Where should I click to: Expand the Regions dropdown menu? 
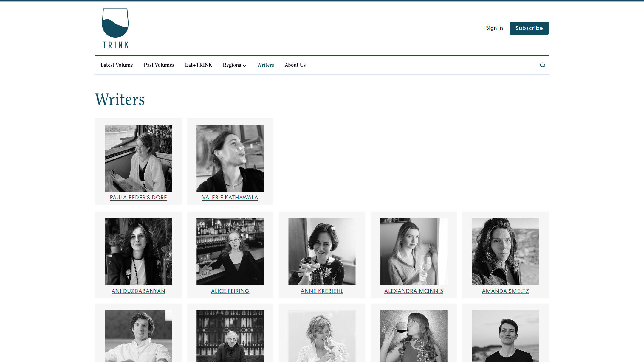[x=234, y=65]
